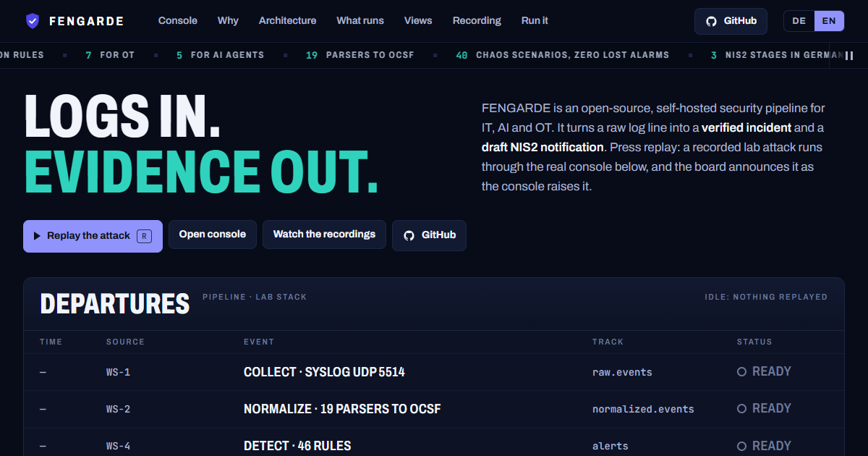Click the GitHub octocat icon in header

[x=711, y=21]
